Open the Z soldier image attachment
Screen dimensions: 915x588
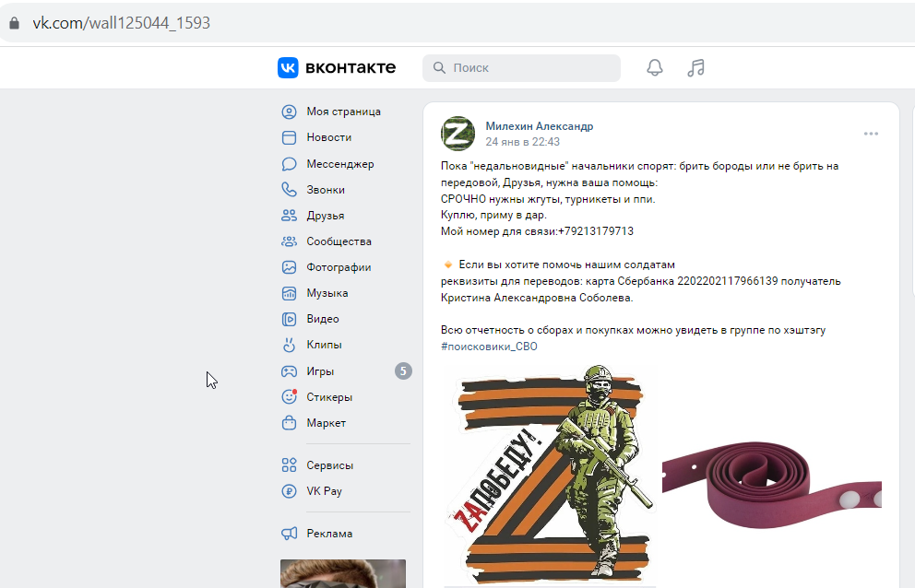click(549, 475)
